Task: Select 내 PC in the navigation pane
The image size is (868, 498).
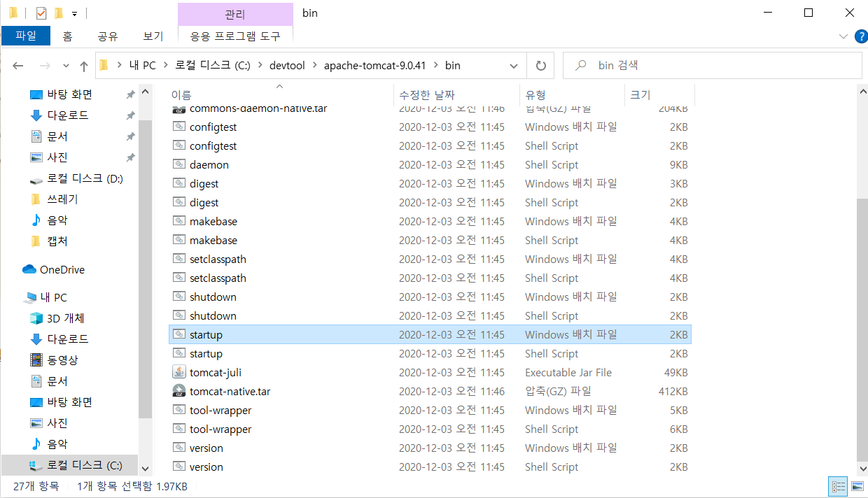Action: (53, 297)
